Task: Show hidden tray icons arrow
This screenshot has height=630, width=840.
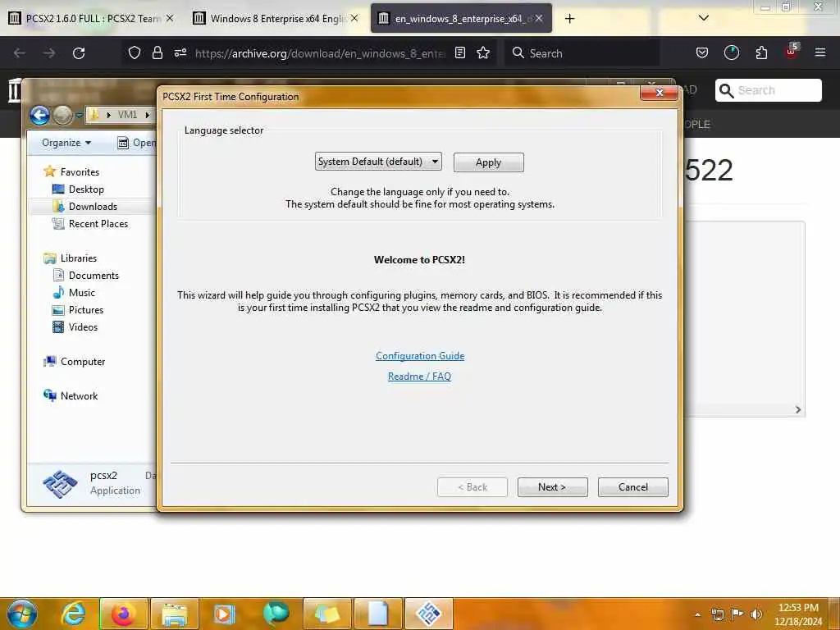Action: pos(697,614)
